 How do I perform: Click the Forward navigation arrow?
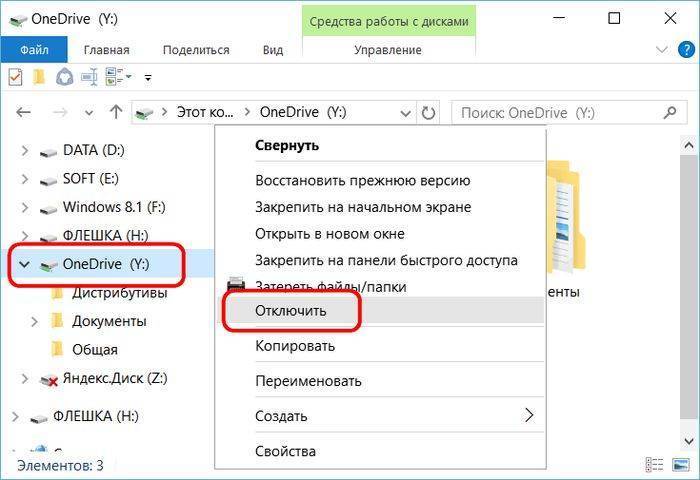pyautogui.click(x=60, y=112)
